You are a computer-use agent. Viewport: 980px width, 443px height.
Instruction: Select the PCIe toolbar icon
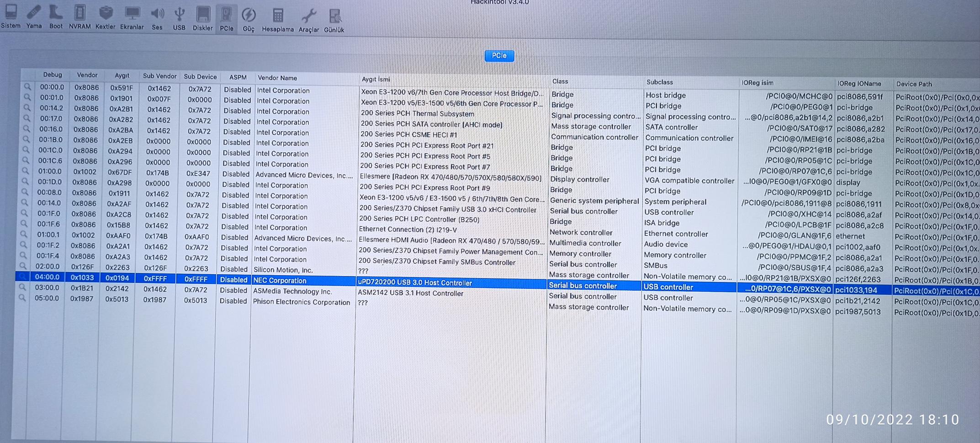pos(227,19)
